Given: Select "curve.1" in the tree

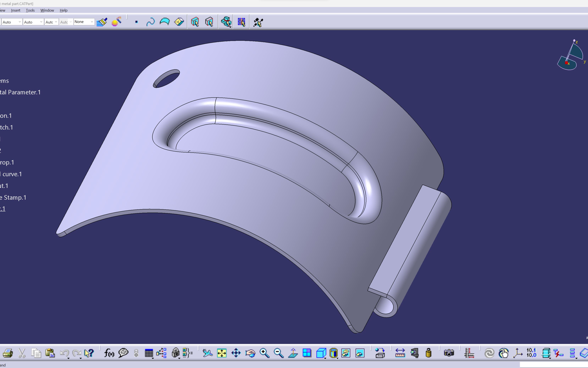Looking at the screenshot, I should click(x=12, y=174).
